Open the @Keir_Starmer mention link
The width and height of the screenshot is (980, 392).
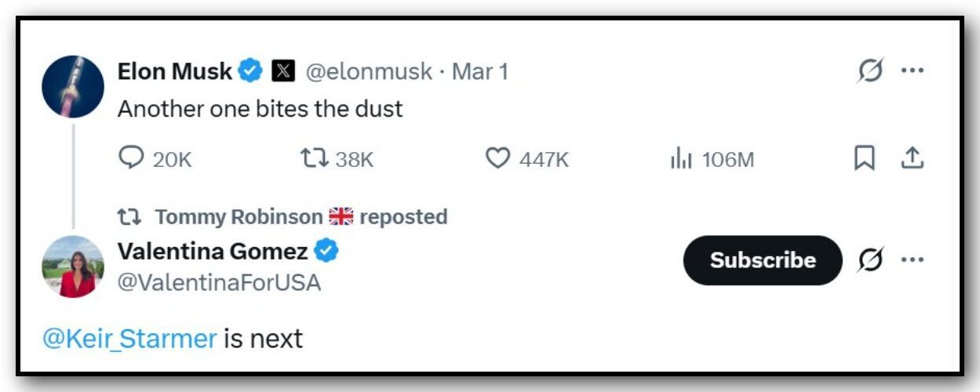click(129, 339)
